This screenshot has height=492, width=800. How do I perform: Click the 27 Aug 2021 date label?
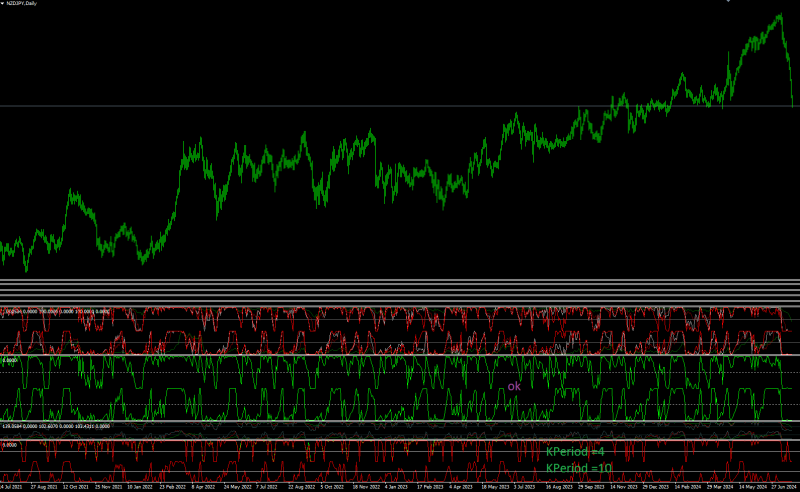pyautogui.click(x=44, y=487)
